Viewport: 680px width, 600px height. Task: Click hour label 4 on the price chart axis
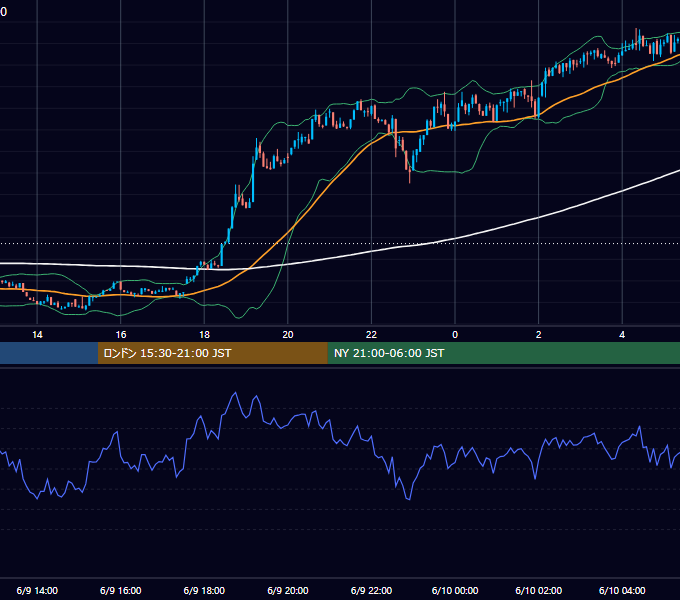click(x=622, y=335)
